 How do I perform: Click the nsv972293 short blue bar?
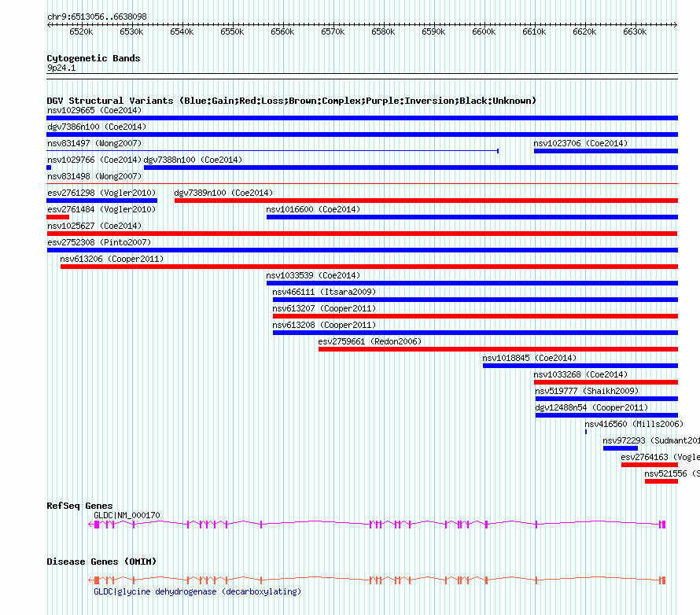[x=621, y=448]
